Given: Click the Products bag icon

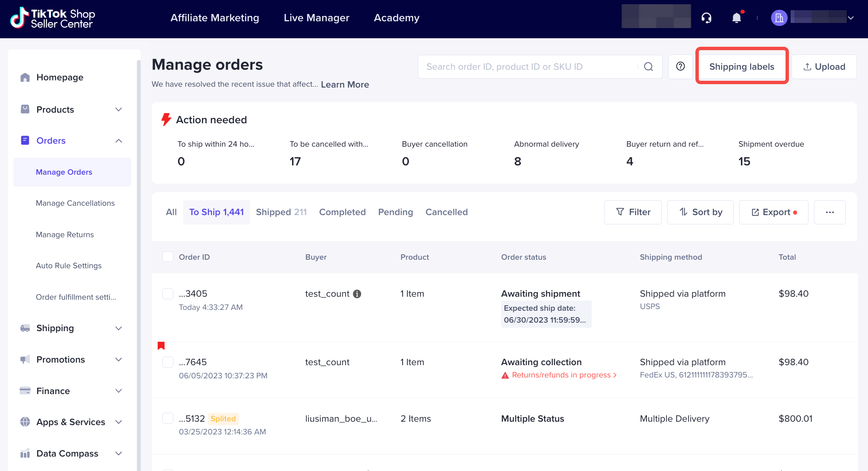Looking at the screenshot, I should [25, 109].
